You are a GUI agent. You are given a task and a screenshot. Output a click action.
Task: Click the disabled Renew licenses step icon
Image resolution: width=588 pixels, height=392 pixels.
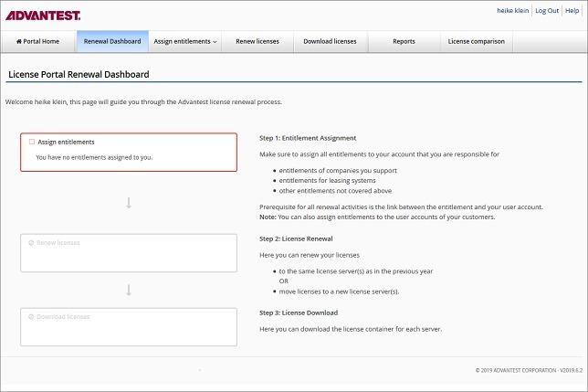tap(32, 243)
